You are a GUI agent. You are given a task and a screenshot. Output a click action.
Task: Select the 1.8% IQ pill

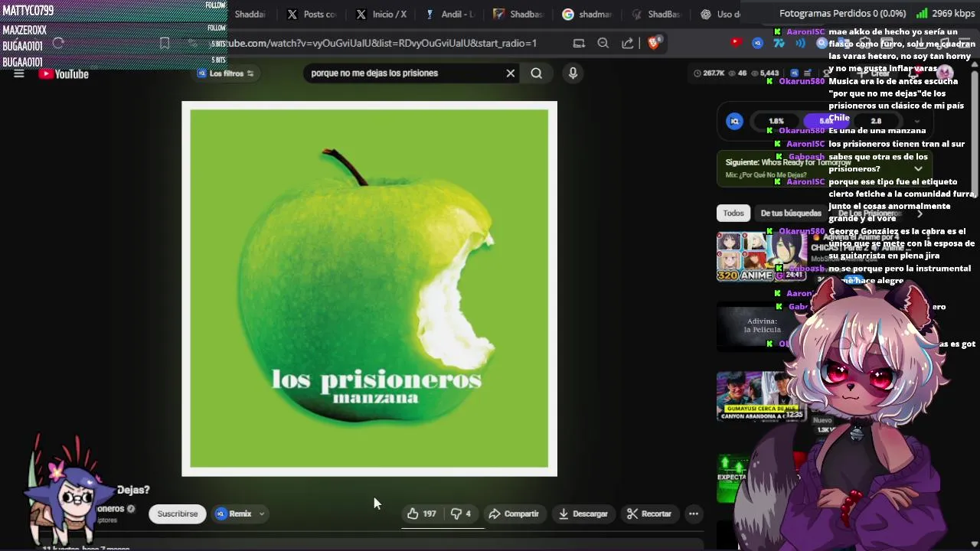coord(776,121)
